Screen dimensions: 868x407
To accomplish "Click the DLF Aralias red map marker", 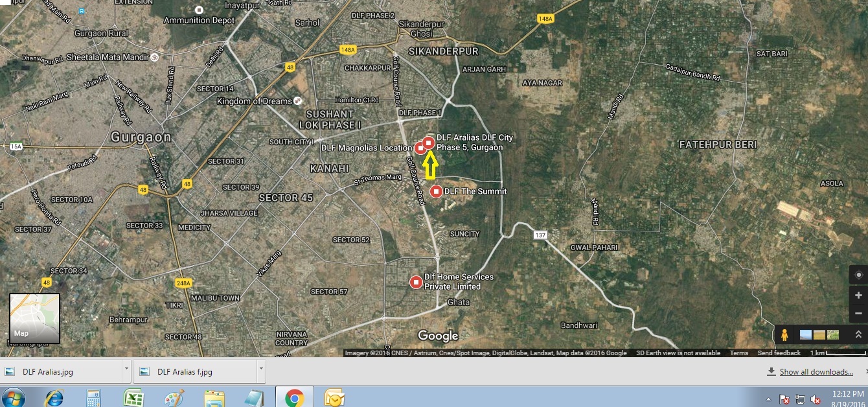I will pos(428,143).
